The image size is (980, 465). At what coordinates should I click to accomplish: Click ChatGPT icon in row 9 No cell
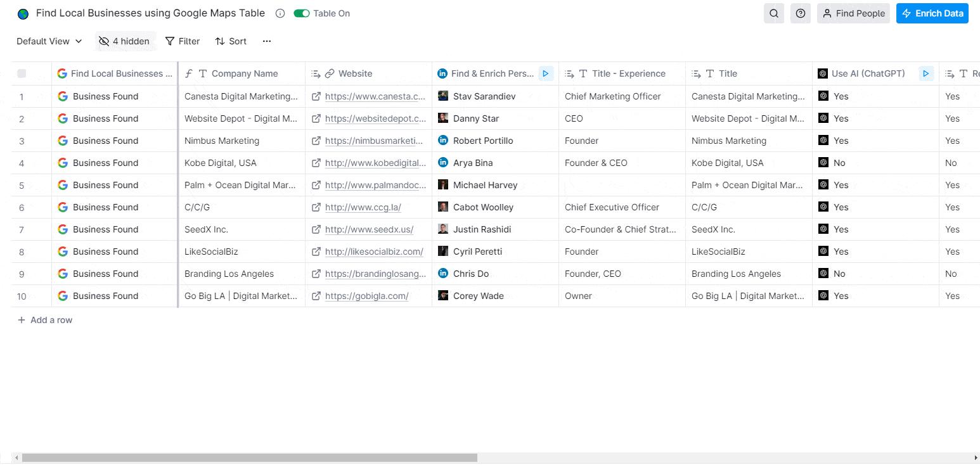tap(823, 273)
